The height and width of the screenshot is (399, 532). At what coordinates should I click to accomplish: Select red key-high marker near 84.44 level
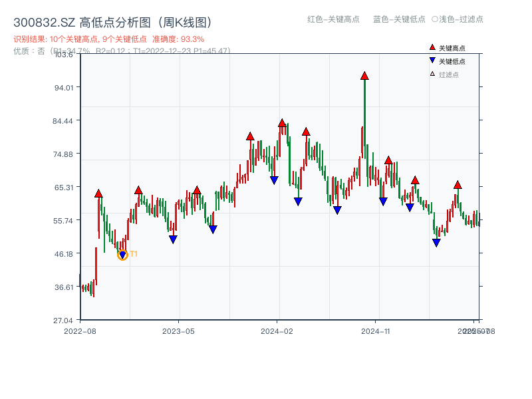click(282, 123)
